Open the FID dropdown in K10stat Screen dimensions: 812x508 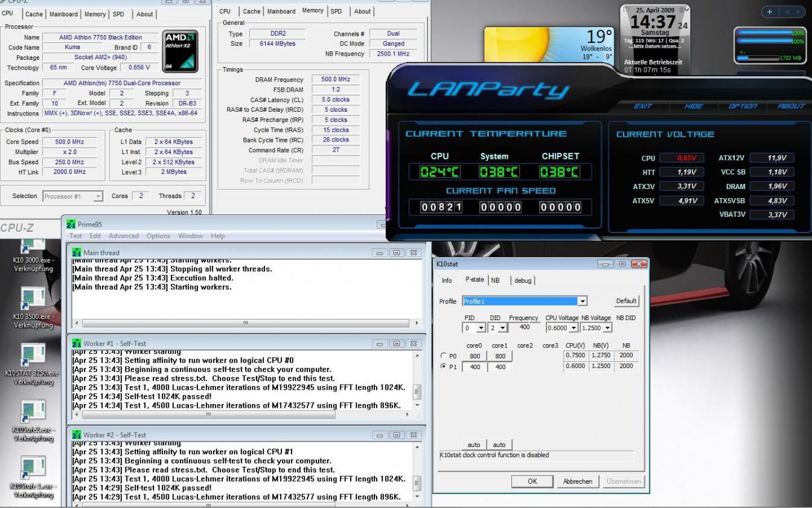pyautogui.click(x=481, y=328)
